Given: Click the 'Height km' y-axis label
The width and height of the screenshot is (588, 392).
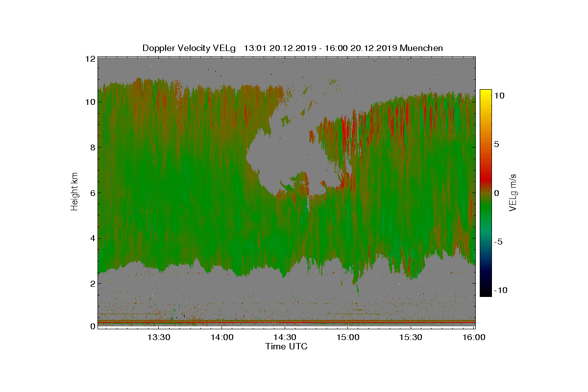Looking at the screenshot, I should click(x=74, y=193).
